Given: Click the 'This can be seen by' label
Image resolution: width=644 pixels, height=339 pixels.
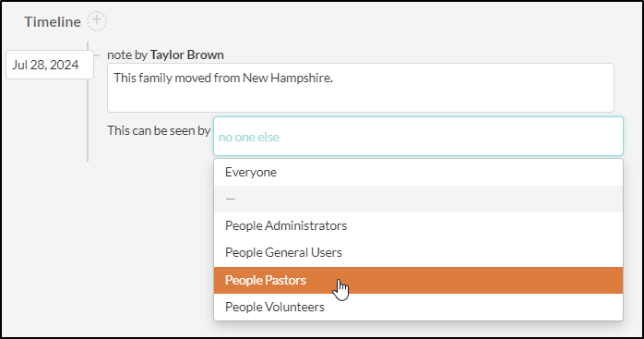Looking at the screenshot, I should coord(159,130).
